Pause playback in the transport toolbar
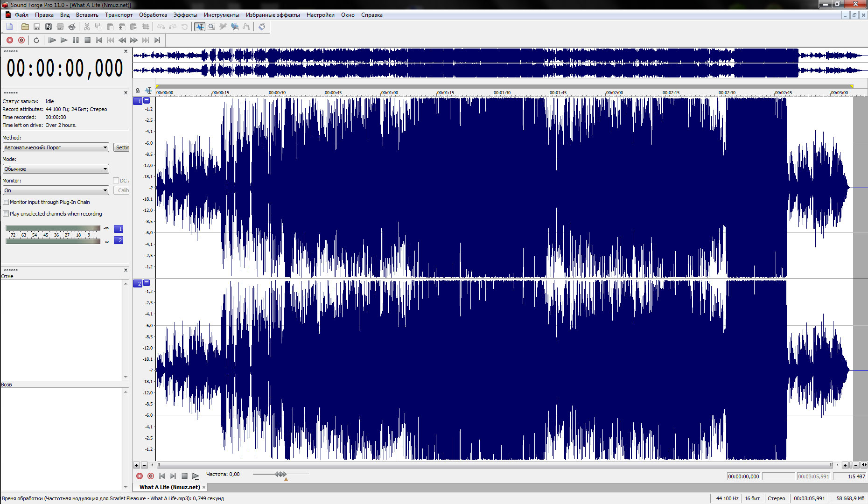The image size is (868, 504). 76,40
